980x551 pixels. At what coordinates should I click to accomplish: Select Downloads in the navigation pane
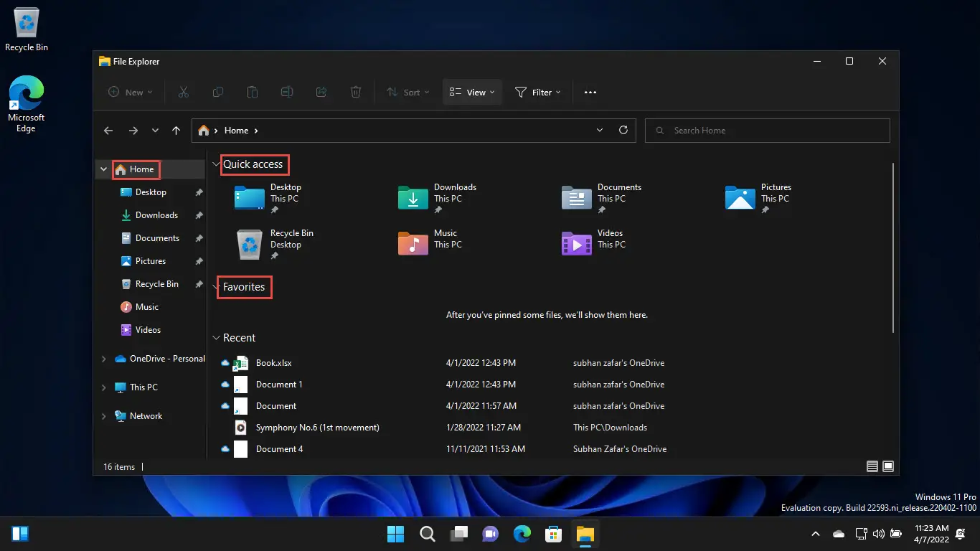[x=156, y=215]
